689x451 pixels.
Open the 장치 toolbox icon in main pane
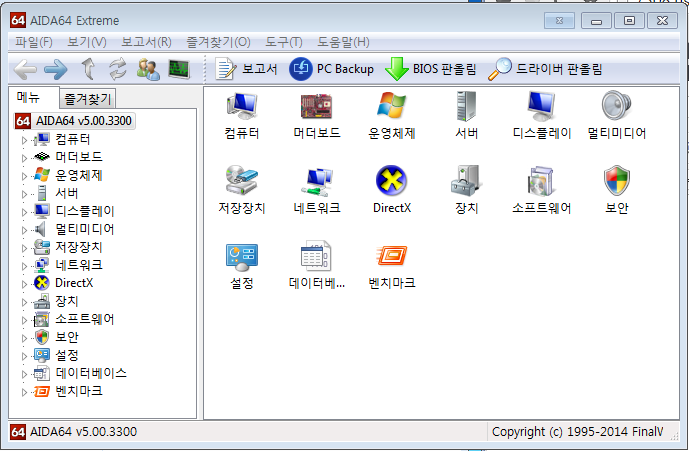[466, 181]
